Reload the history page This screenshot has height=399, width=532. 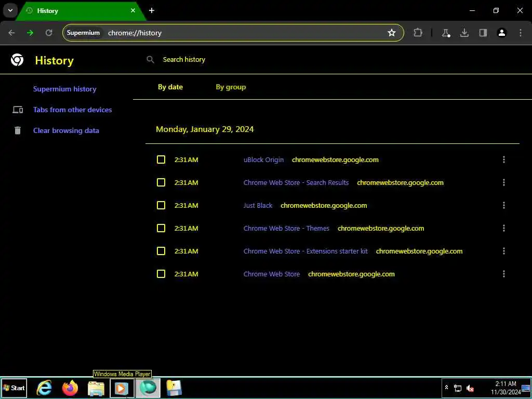point(49,33)
